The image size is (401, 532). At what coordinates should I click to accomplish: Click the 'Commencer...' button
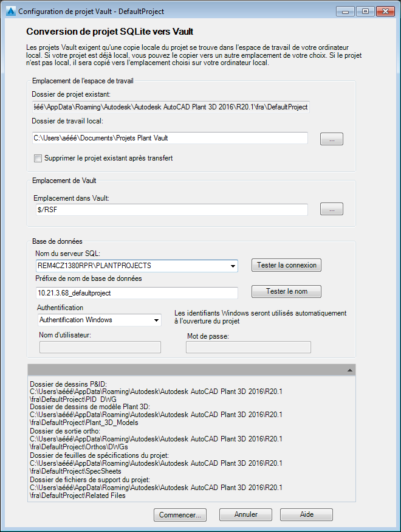[x=180, y=515]
